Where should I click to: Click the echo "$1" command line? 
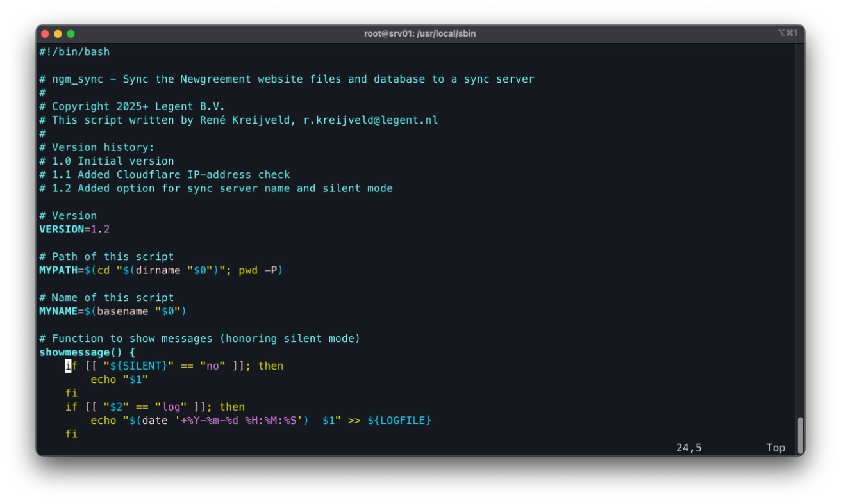click(x=119, y=379)
